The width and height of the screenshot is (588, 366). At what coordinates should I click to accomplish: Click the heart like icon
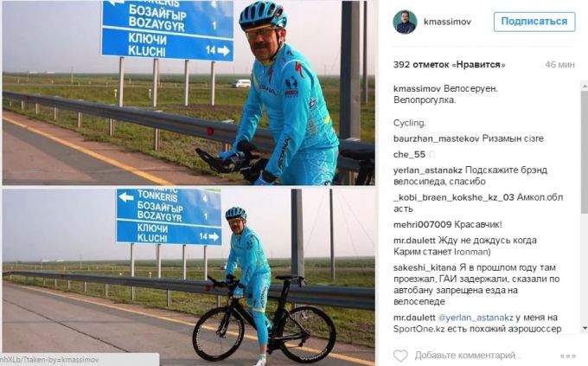click(400, 355)
